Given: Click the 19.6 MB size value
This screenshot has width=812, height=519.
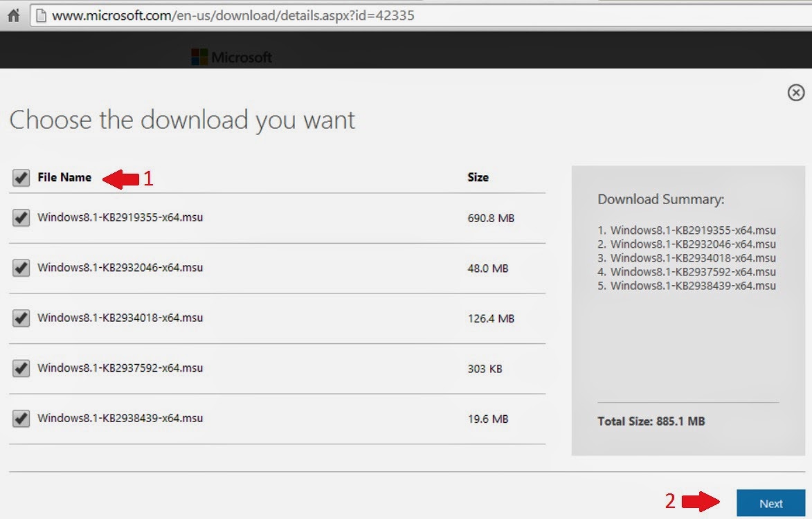Looking at the screenshot, I should (x=488, y=419).
